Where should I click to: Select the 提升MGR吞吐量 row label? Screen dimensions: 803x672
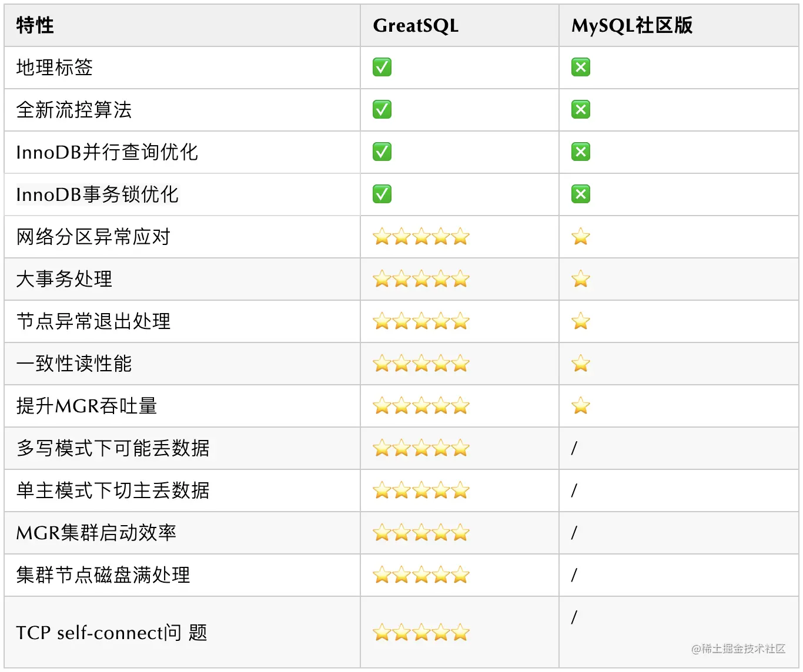click(x=86, y=406)
